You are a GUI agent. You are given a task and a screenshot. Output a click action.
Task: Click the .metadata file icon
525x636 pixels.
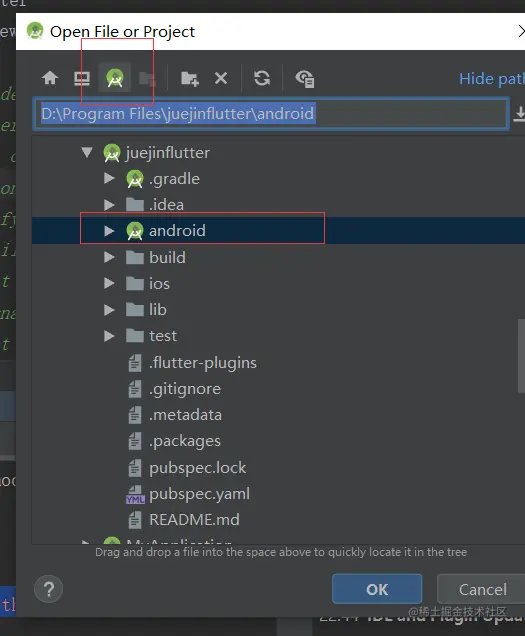135,415
